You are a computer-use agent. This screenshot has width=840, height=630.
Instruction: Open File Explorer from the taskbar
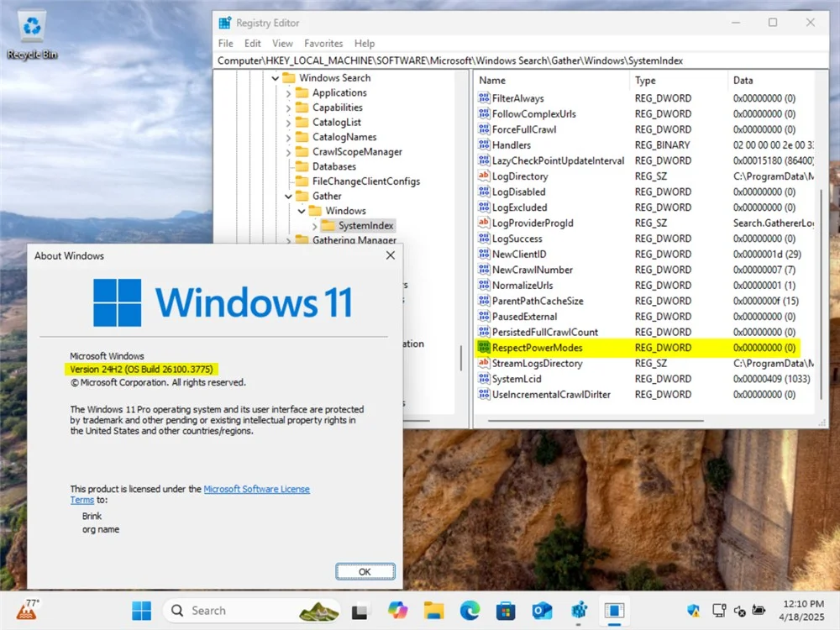pyautogui.click(x=434, y=611)
